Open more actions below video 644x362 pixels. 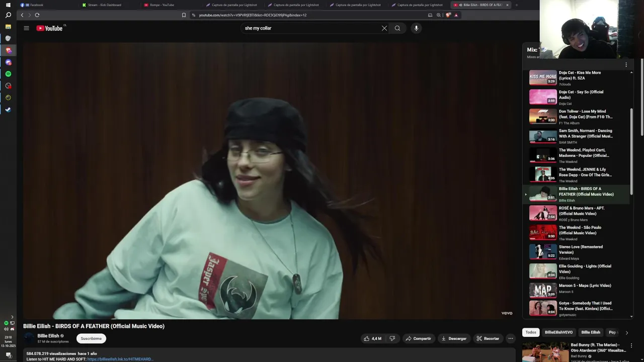click(x=511, y=338)
